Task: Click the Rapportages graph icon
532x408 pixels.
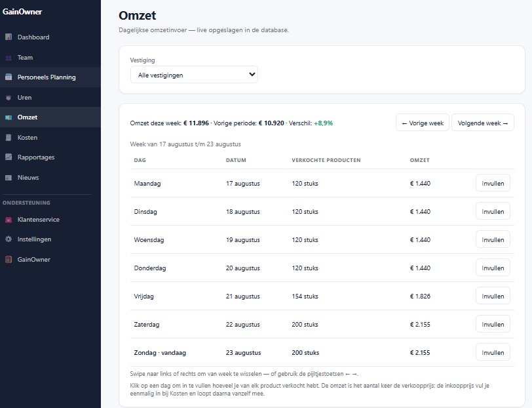Action: (9, 157)
